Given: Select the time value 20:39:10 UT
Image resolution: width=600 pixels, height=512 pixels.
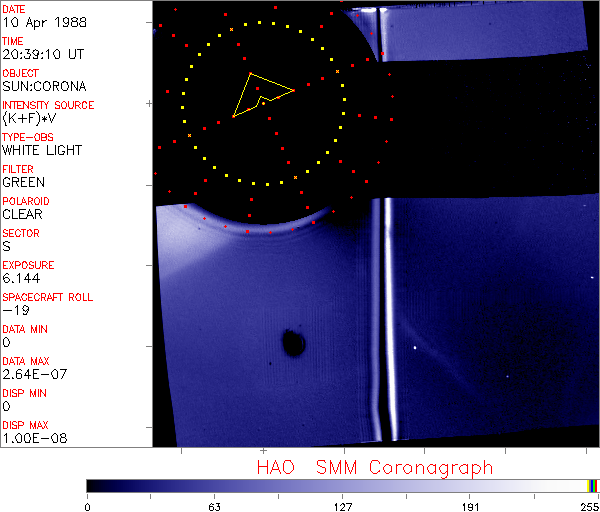Looking at the screenshot, I should (42, 54).
